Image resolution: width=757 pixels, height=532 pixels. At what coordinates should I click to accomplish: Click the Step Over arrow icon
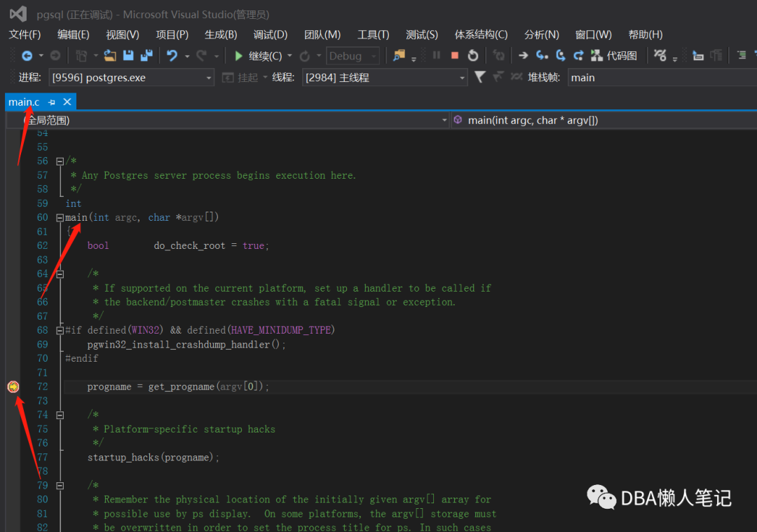coord(560,56)
